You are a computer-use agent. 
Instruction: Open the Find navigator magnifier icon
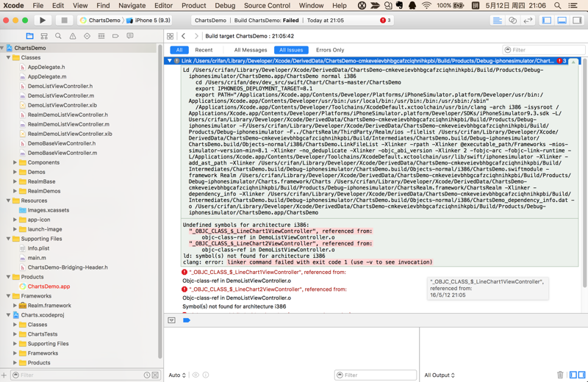58,36
